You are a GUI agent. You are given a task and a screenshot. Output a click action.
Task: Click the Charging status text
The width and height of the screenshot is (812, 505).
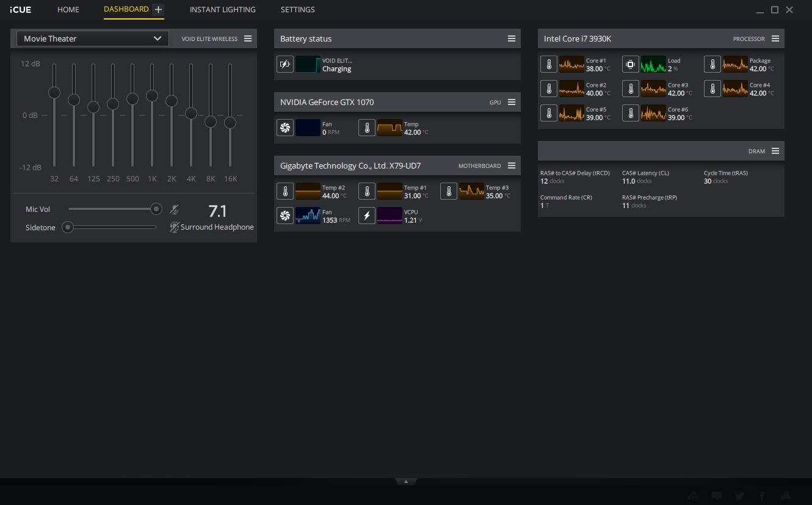point(337,69)
